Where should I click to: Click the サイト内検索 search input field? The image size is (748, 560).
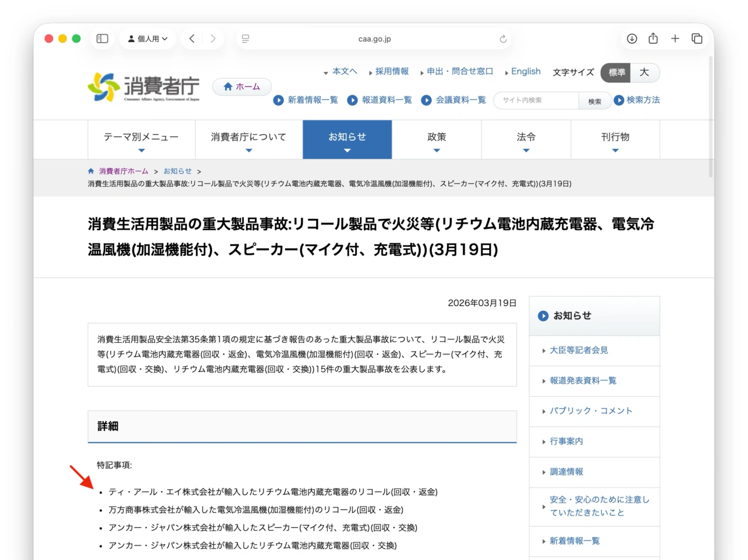[535, 100]
